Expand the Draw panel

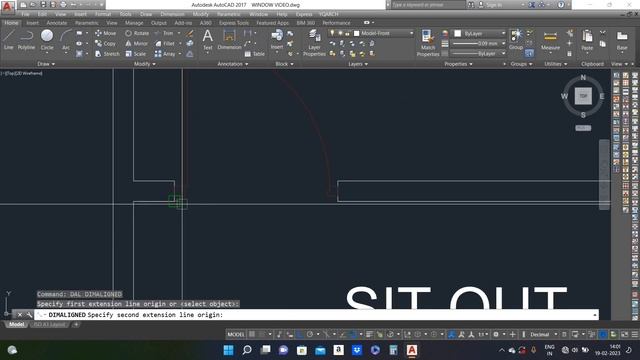[46, 64]
